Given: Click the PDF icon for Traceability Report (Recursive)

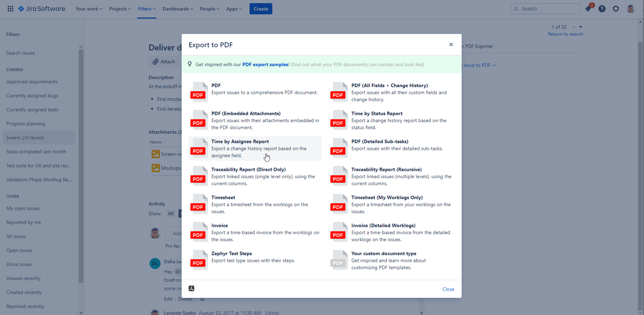Looking at the screenshot, I should pyautogui.click(x=339, y=176).
